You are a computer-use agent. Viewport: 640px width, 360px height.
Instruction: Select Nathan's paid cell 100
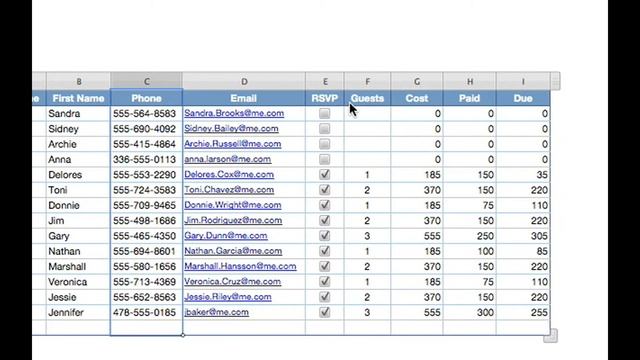coord(470,251)
